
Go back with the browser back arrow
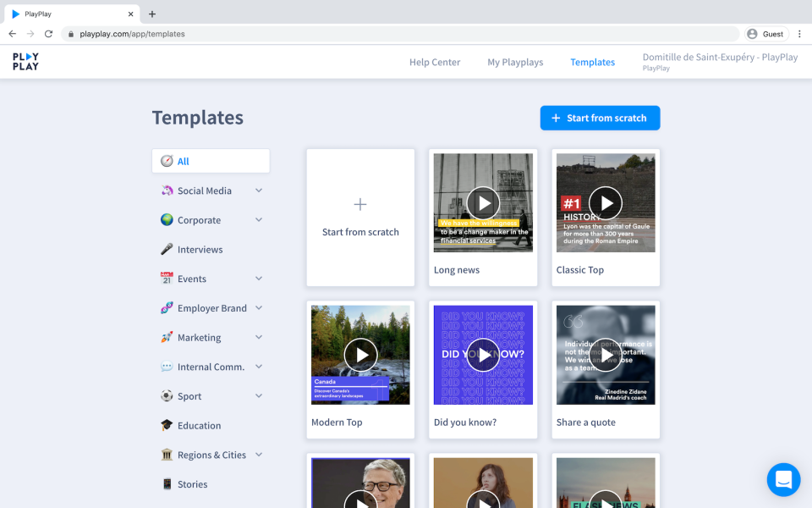[x=13, y=34]
